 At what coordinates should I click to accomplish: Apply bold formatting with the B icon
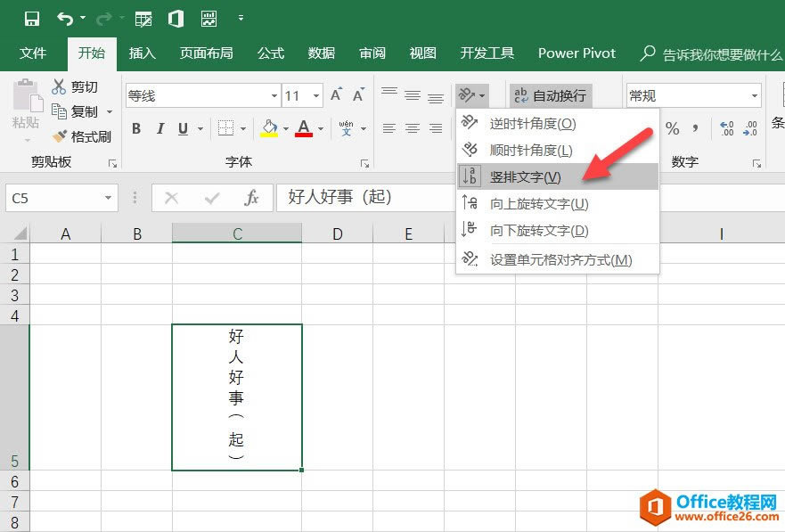point(135,128)
